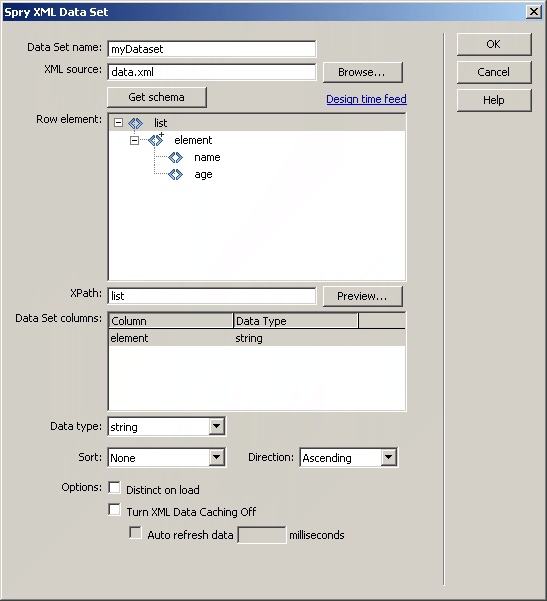547x601 pixels.
Task: Click the age node tag icon
Action: pos(176,174)
